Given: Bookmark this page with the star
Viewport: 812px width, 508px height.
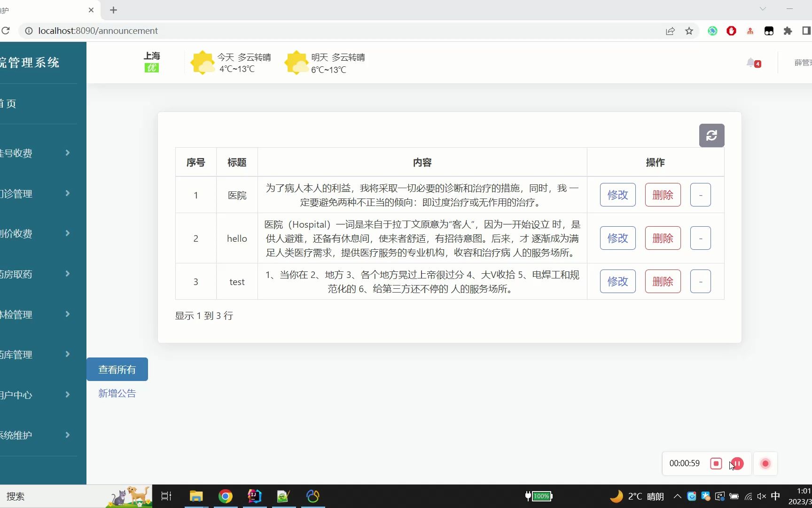Looking at the screenshot, I should (689, 31).
